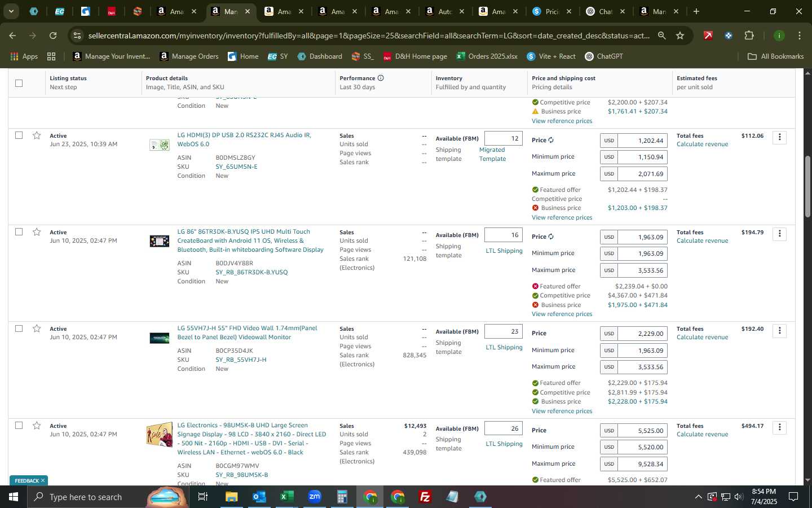Open notification center on taskbar
Image resolution: width=812 pixels, height=508 pixels.
(x=793, y=497)
